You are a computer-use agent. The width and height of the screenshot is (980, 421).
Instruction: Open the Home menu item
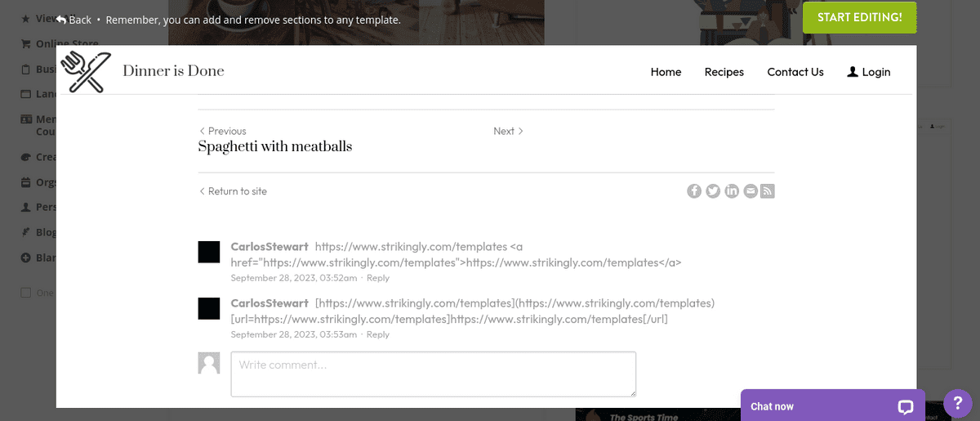pos(666,72)
